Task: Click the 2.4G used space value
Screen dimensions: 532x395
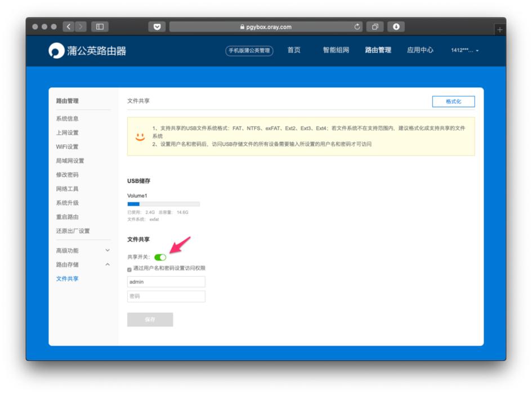Action: tap(150, 212)
